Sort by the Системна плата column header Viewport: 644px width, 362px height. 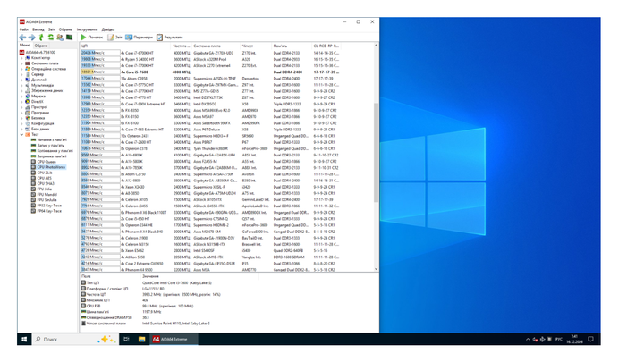point(216,46)
